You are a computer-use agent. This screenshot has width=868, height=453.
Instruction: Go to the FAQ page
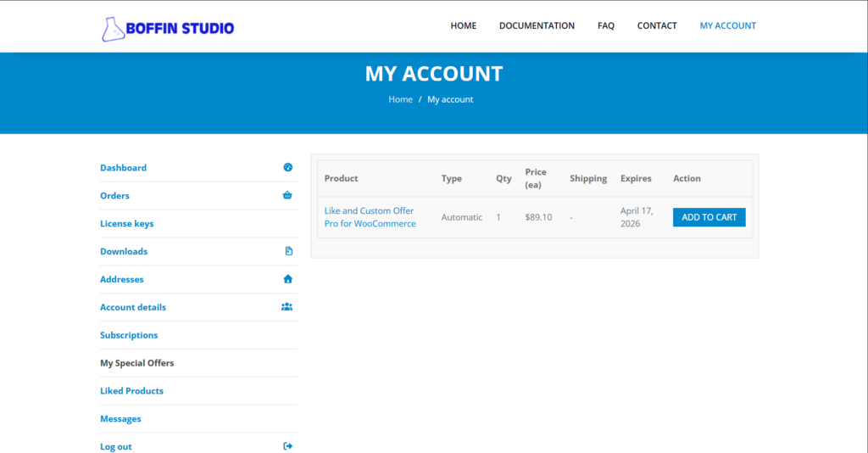605,25
